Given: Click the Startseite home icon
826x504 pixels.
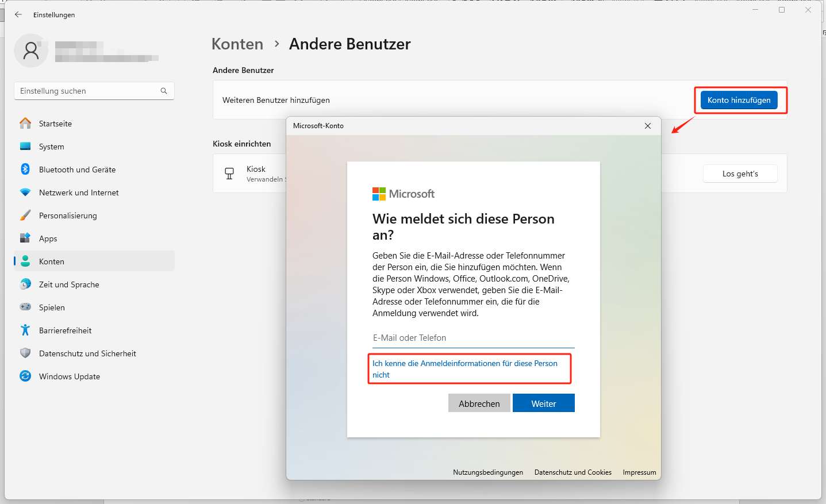Looking at the screenshot, I should [x=25, y=124].
